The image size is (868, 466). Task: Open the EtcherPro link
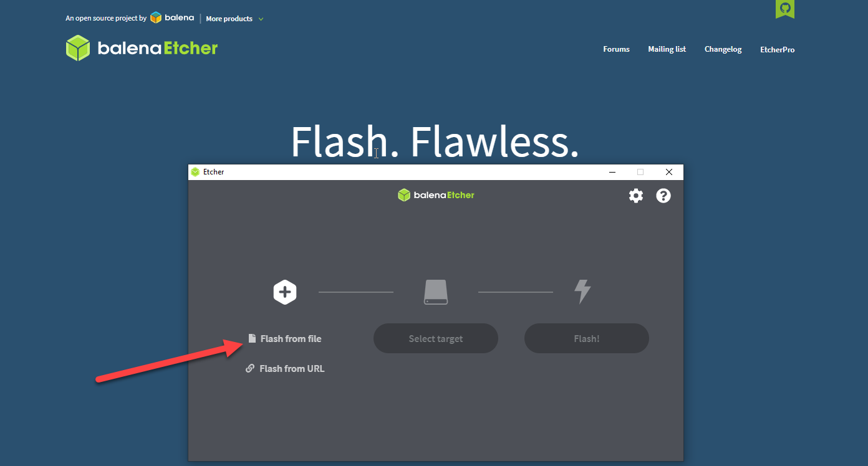coord(778,50)
